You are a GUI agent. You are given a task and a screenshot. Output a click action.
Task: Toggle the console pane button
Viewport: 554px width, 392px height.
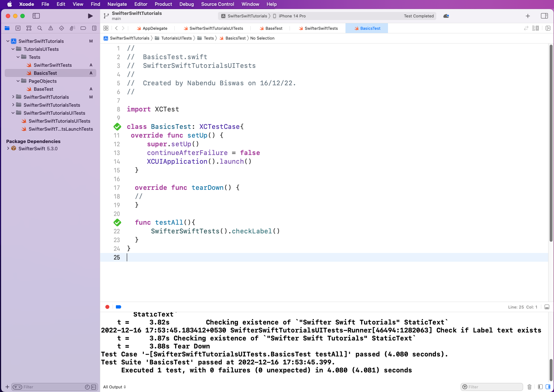coord(548,387)
